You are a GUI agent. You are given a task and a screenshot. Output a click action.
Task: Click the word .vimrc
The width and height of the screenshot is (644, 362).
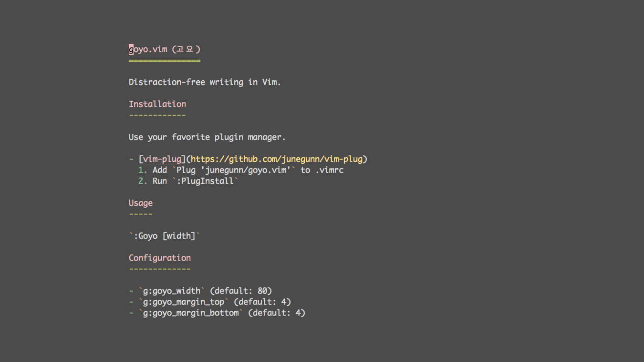329,170
